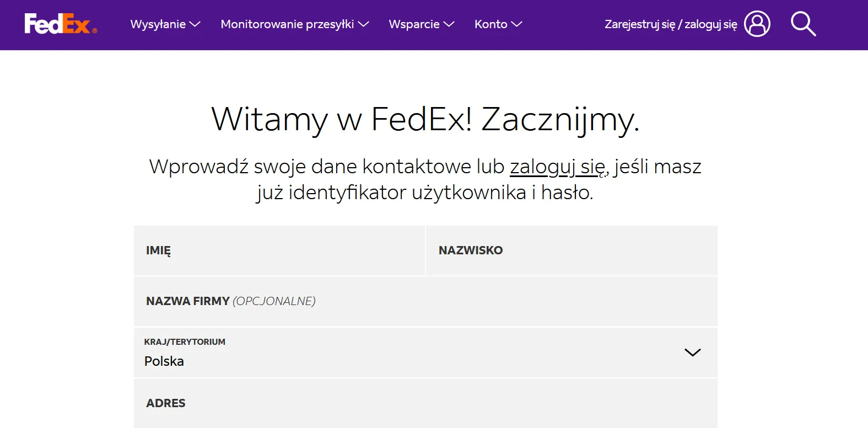The image size is (868, 443).
Task: Click the Zarejestruj się / zaloguj się link
Action: click(670, 24)
